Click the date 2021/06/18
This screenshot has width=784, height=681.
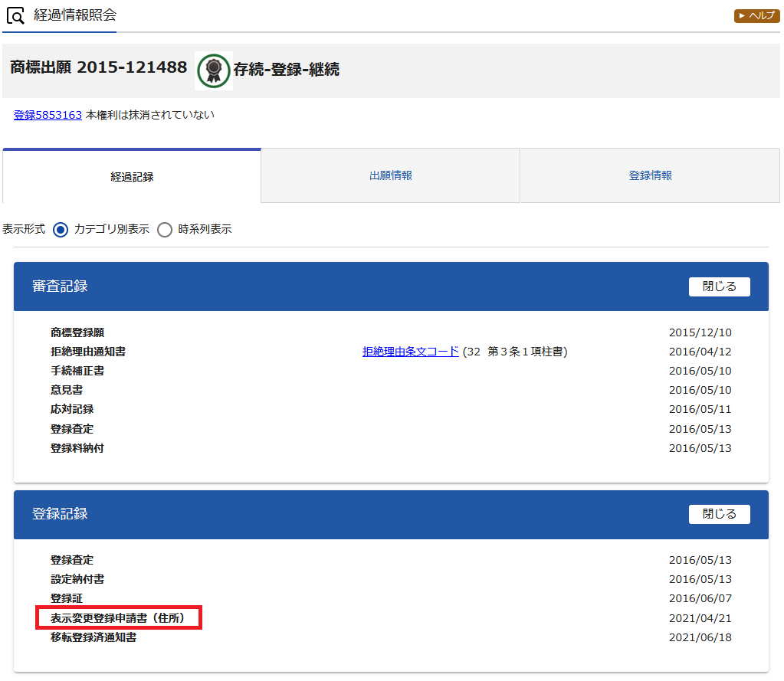pyautogui.click(x=700, y=637)
